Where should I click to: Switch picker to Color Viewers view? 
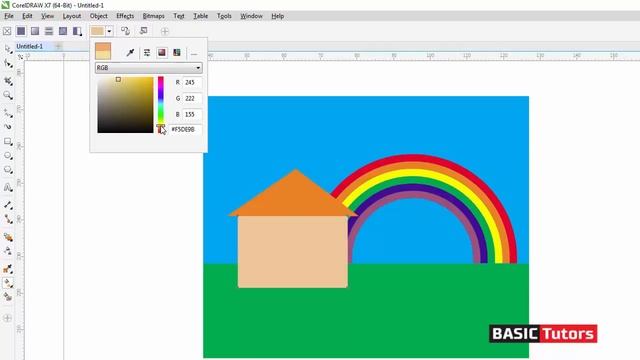pos(162,53)
